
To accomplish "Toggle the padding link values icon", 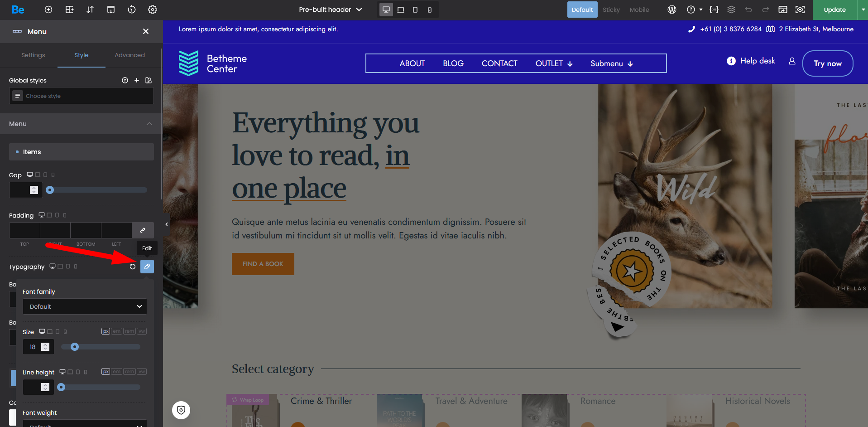I will point(143,230).
